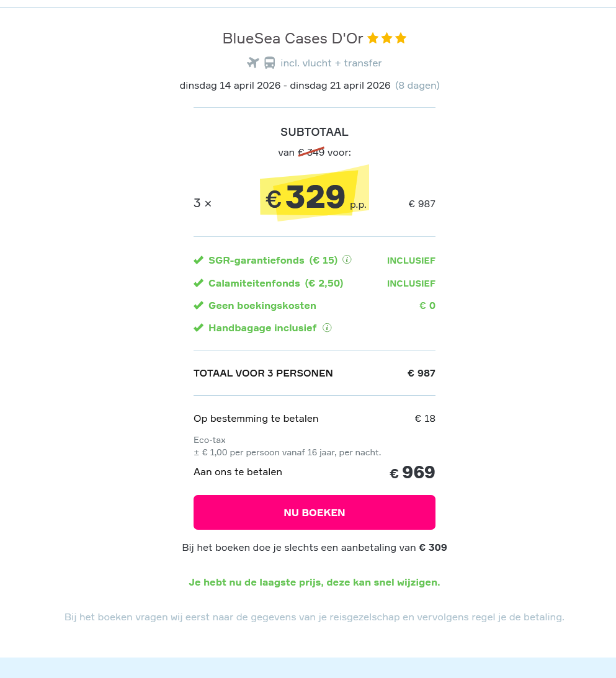Click the green checkmark beside Handbagage inclusief
This screenshot has height=678, width=616.
199,328
